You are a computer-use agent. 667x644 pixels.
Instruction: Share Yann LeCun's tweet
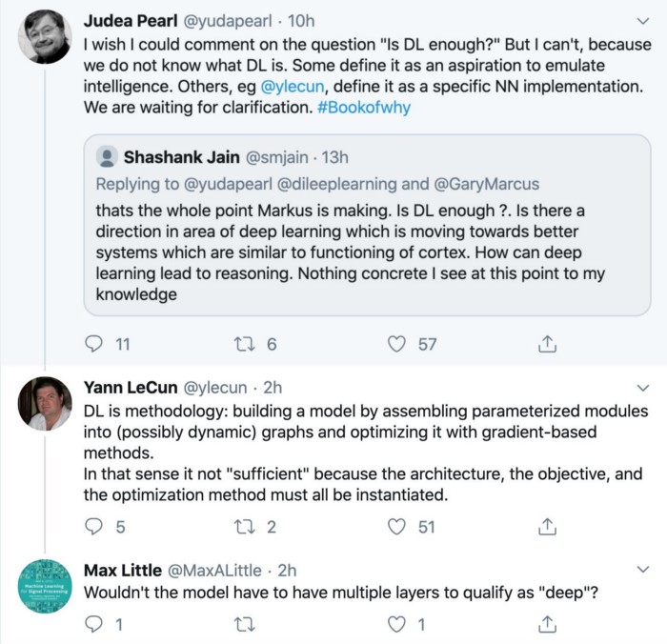click(x=547, y=526)
